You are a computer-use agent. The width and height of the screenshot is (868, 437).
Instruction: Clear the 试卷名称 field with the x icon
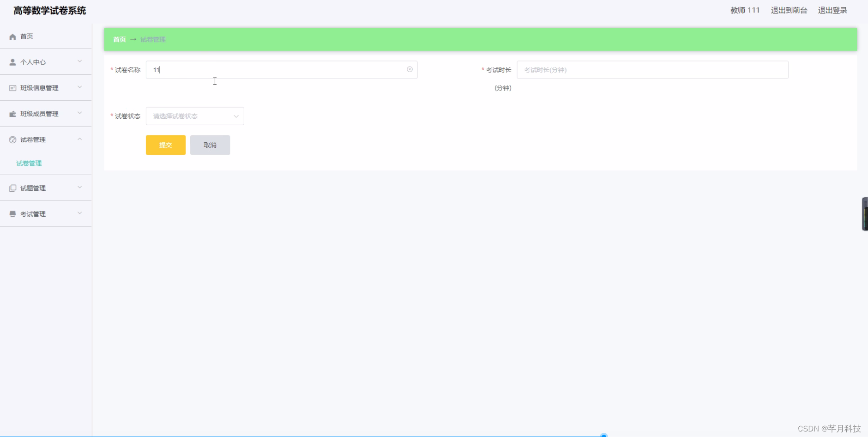tap(410, 69)
